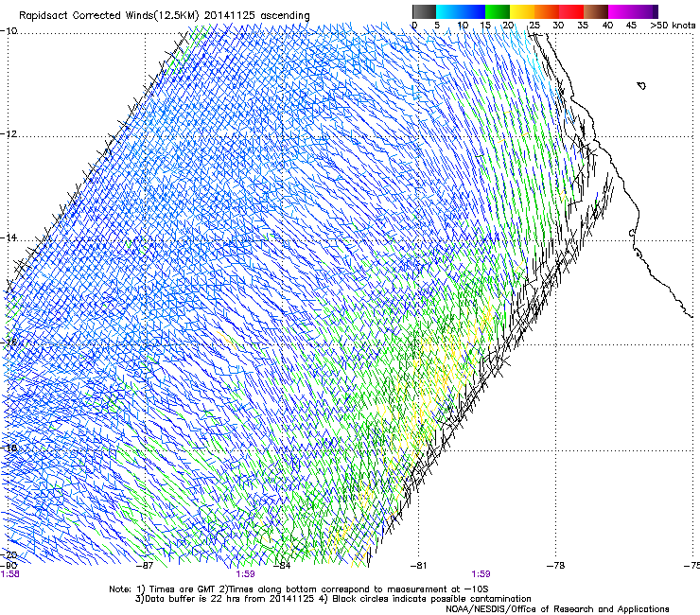
Task: Click the '45' legend scale label
Action: [x=631, y=26]
